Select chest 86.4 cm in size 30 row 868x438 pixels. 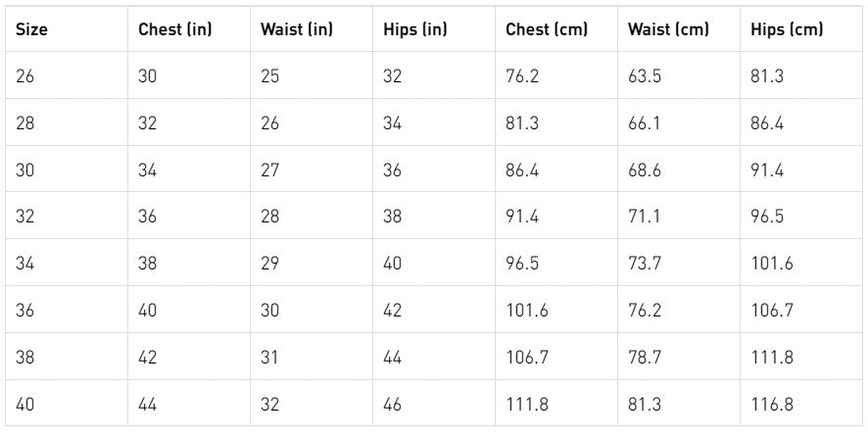click(x=522, y=170)
